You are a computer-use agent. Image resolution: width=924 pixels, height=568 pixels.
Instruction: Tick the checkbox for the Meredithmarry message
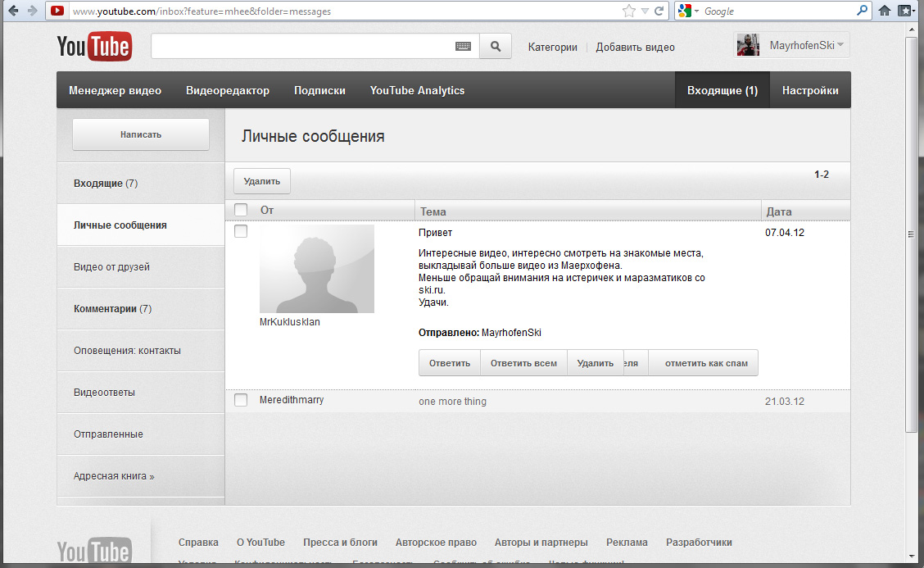241,400
